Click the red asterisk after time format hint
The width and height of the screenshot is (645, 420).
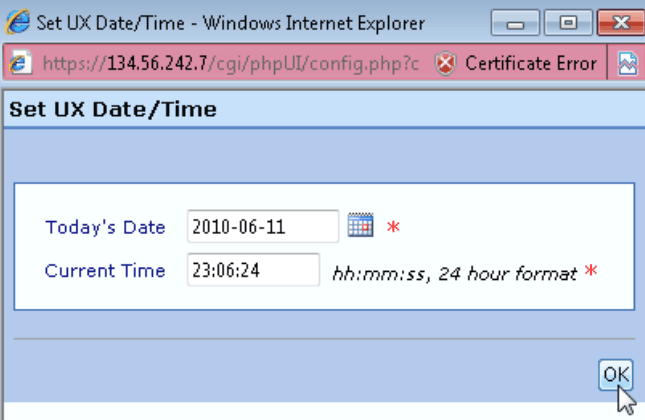pyautogui.click(x=591, y=272)
